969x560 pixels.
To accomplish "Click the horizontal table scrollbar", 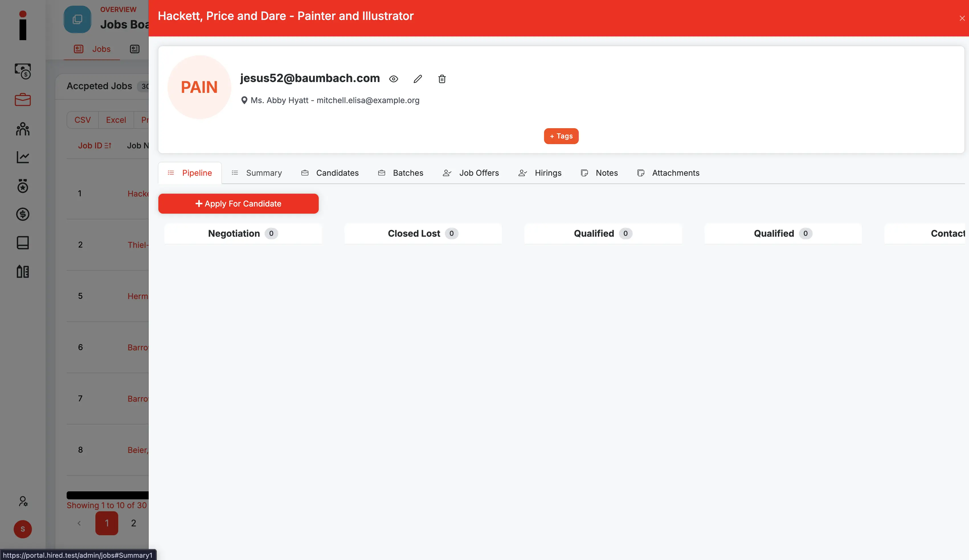I will point(108,495).
